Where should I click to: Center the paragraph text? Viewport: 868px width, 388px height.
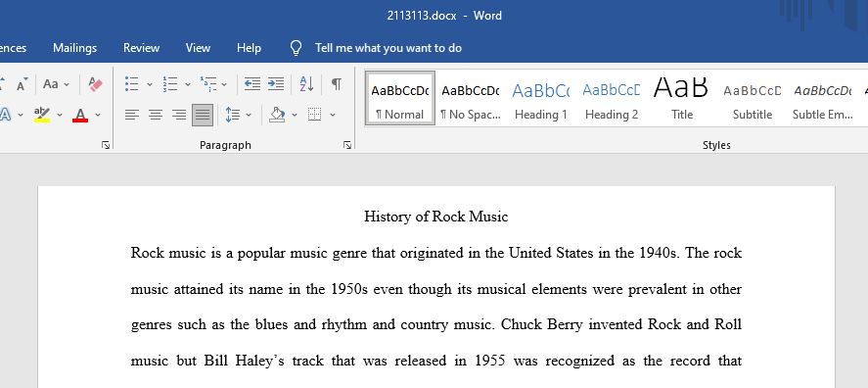pyautogui.click(x=156, y=115)
